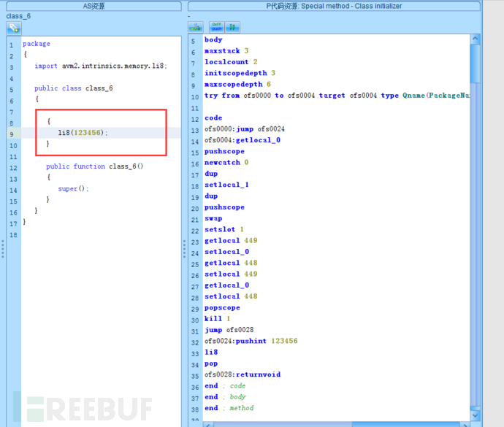Toggle the 0xFF push hex view button
The image size is (504, 427).
pyautogui.click(x=217, y=27)
